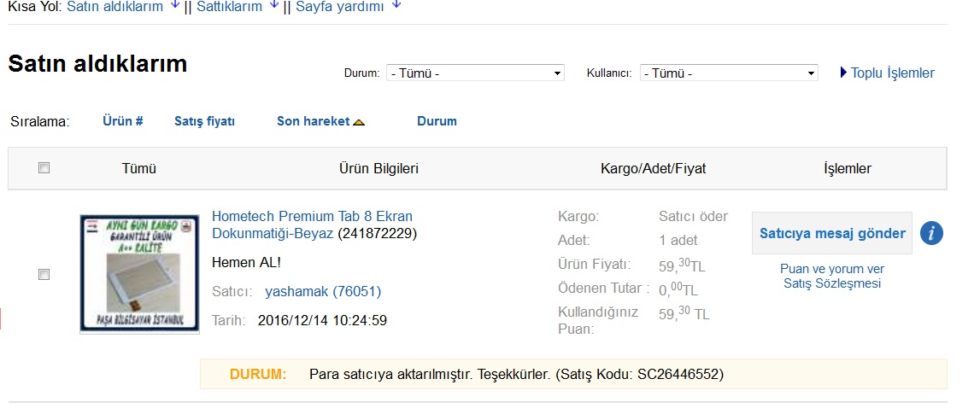
Task: Open Hometech Premium Tab 8 Ekran product link
Action: [x=313, y=224]
